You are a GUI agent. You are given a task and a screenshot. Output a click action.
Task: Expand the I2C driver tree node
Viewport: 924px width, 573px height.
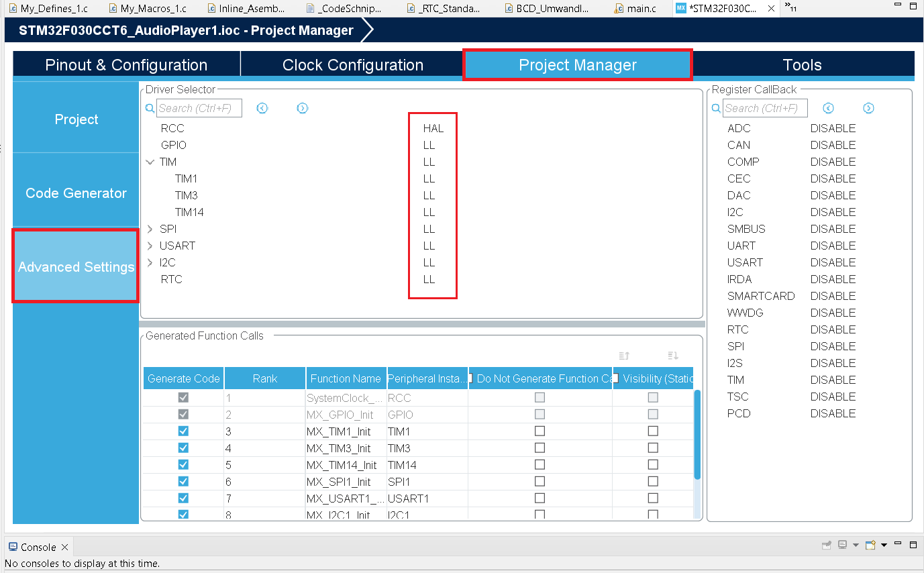click(x=150, y=262)
